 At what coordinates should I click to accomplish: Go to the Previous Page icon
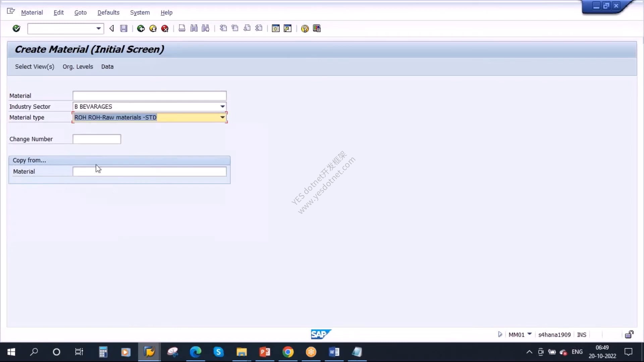[x=235, y=28]
